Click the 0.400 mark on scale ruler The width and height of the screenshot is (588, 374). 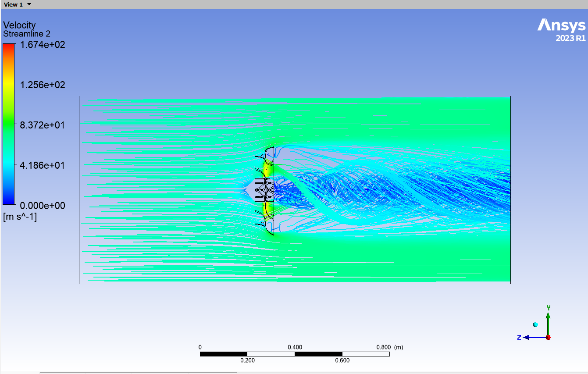[295, 347]
